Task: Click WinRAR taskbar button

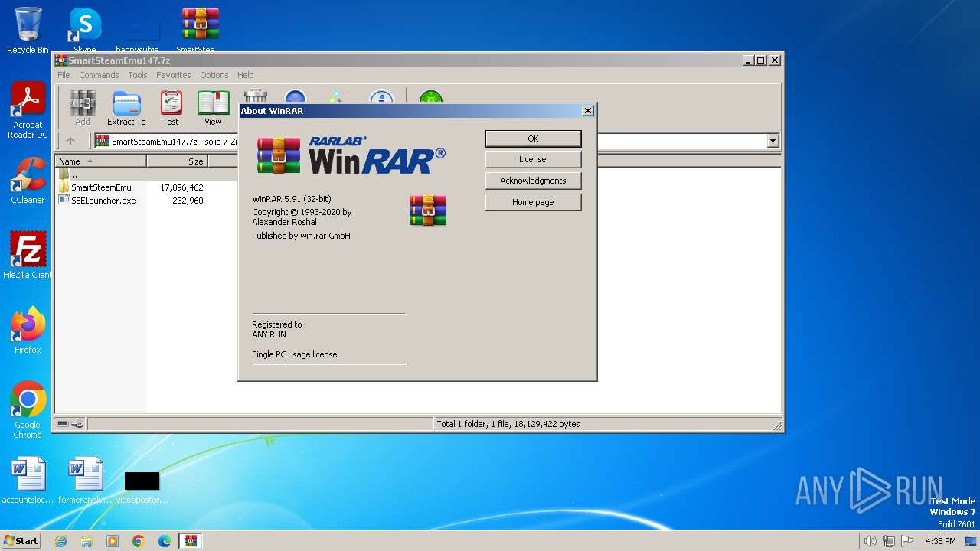Action: click(191, 541)
